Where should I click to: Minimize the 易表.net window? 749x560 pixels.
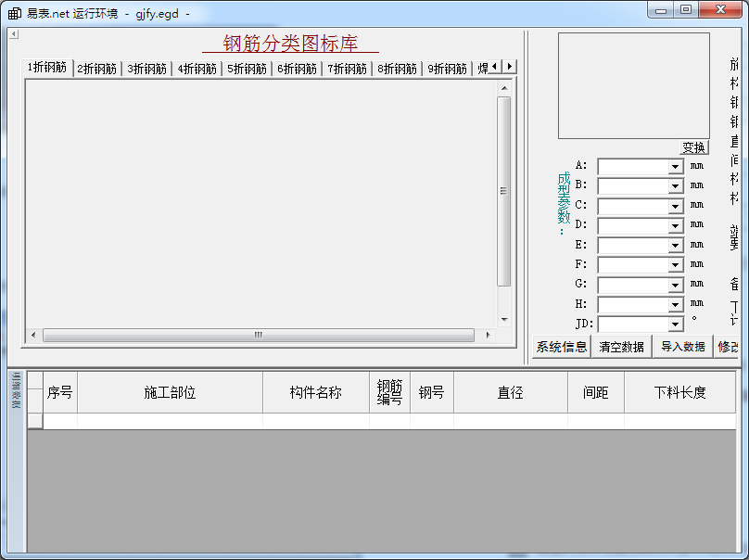661,10
